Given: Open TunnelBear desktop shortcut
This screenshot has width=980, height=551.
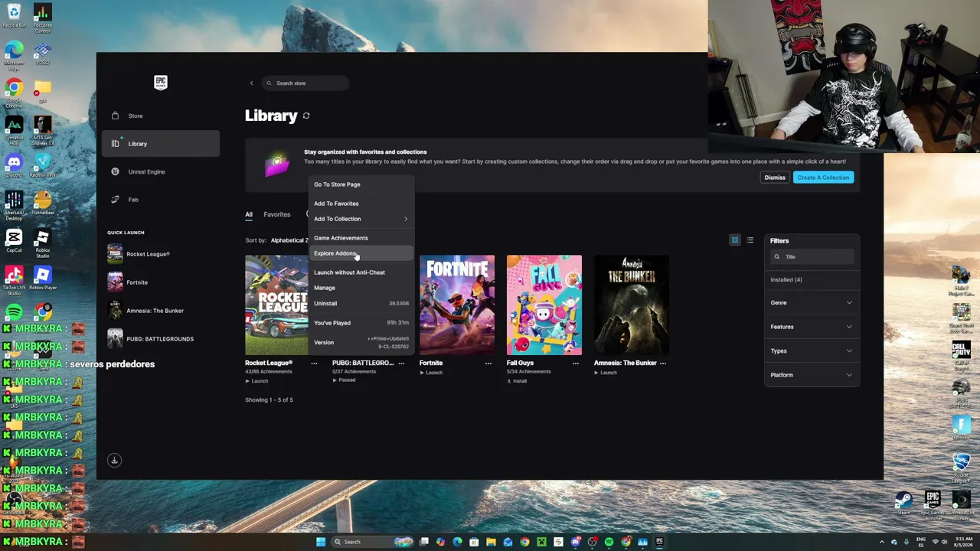Looking at the screenshot, I should coord(43,203).
